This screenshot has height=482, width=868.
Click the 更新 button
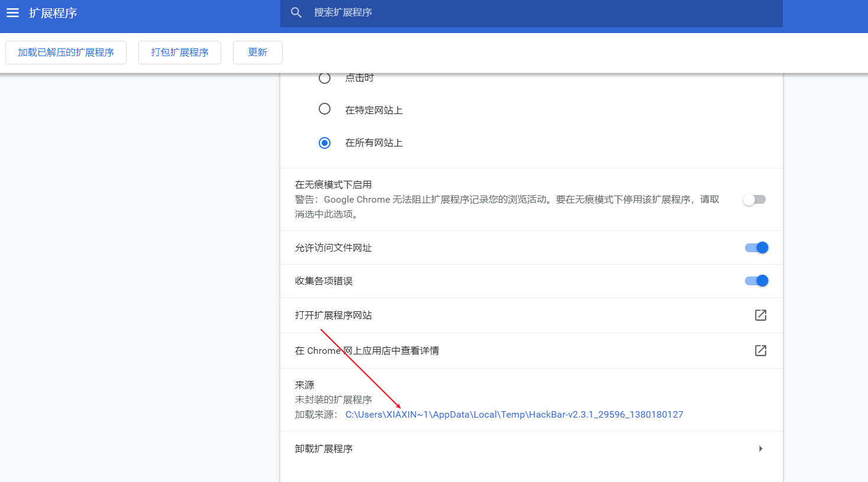(258, 53)
